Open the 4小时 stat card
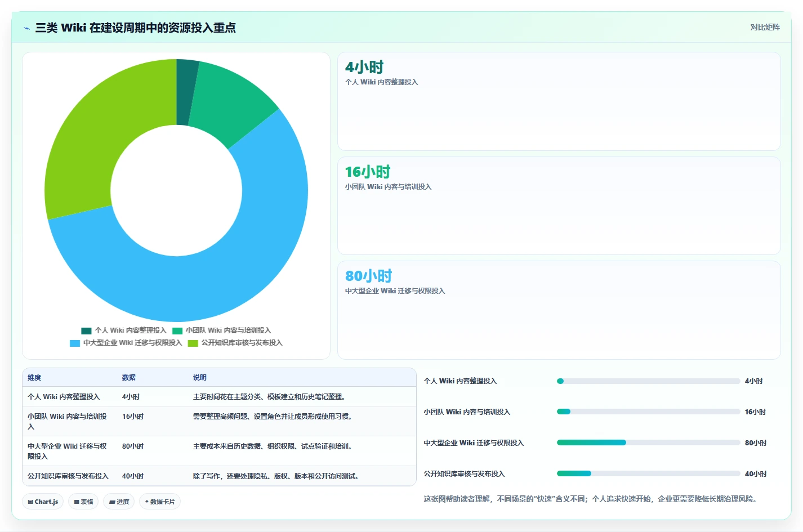The height and width of the screenshot is (532, 803). click(x=559, y=101)
